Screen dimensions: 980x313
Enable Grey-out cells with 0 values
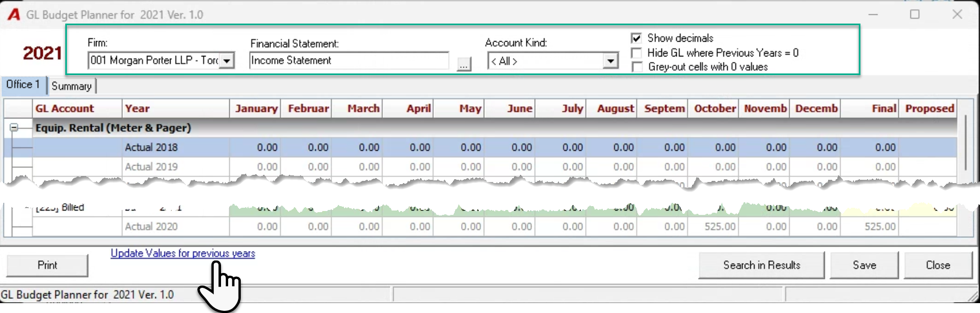(636, 67)
